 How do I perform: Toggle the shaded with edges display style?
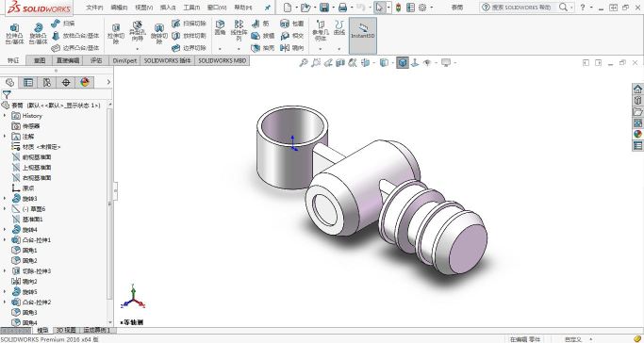coord(403,63)
